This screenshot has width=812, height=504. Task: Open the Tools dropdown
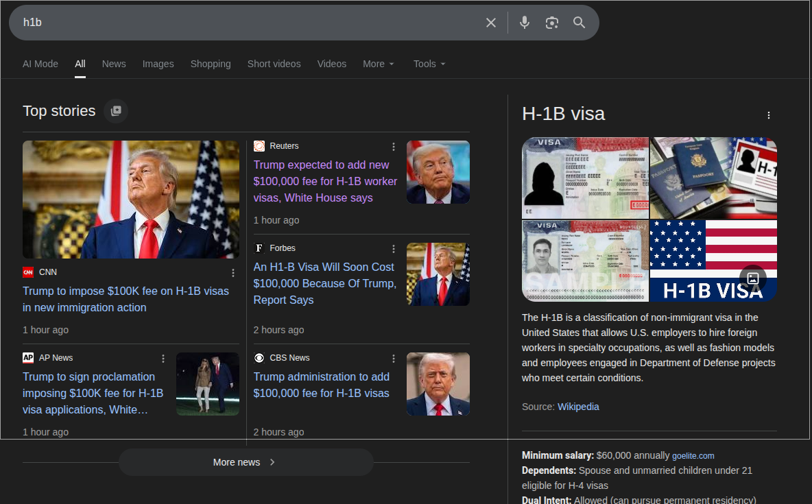pyautogui.click(x=429, y=64)
